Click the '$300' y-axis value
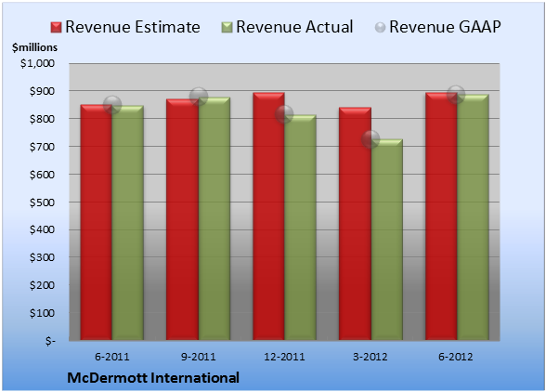 (x=42, y=257)
